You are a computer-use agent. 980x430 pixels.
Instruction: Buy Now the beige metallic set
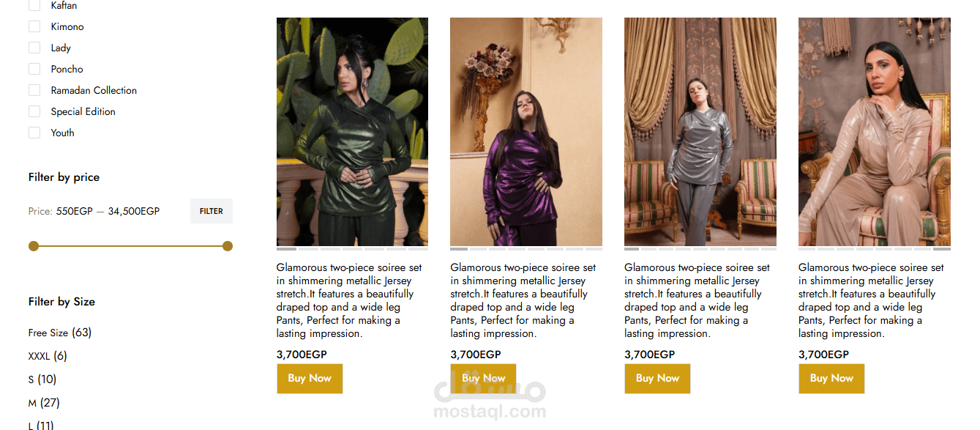pos(831,379)
